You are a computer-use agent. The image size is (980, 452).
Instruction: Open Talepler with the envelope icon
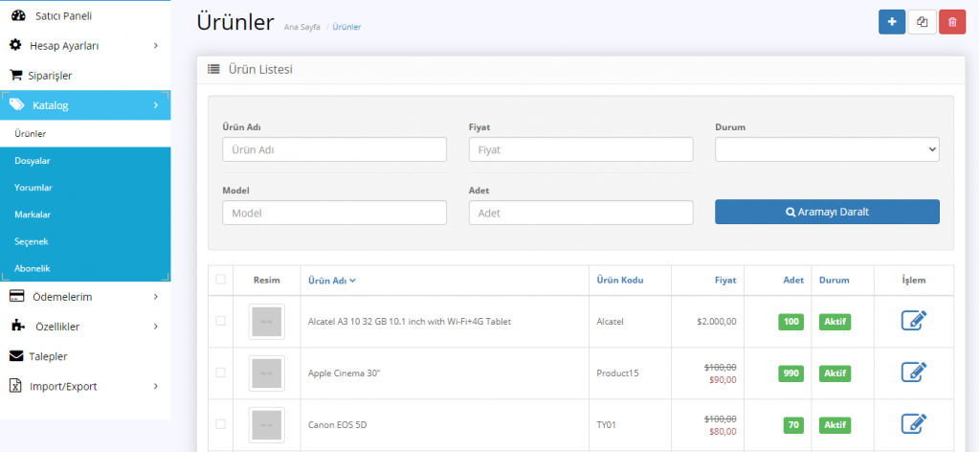48,356
